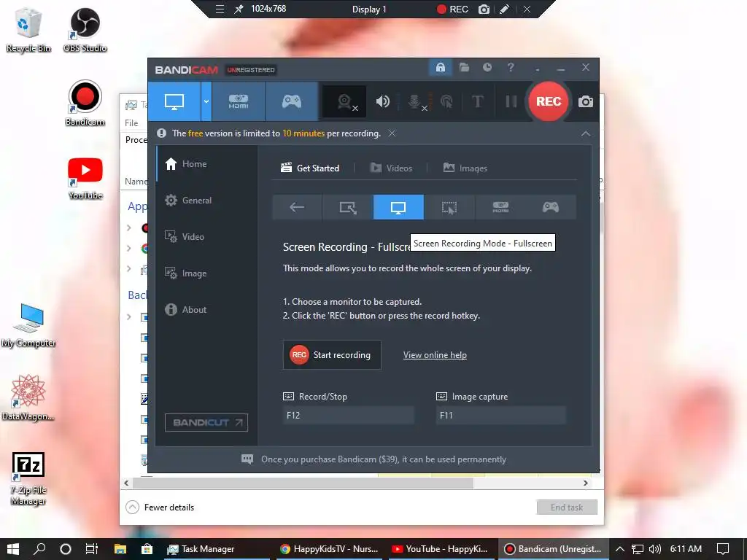Switch to the Get Started tab
The width and height of the screenshot is (747, 560).
click(x=310, y=168)
